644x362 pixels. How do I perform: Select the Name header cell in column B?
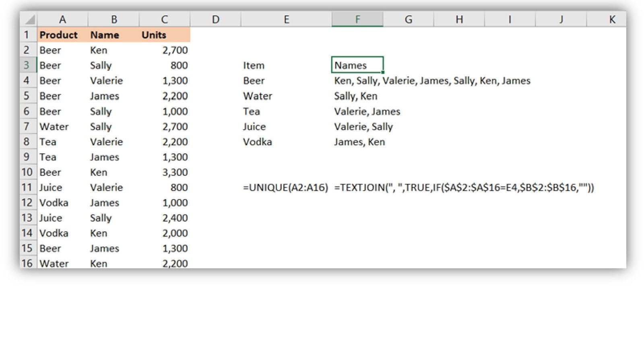pyautogui.click(x=105, y=35)
